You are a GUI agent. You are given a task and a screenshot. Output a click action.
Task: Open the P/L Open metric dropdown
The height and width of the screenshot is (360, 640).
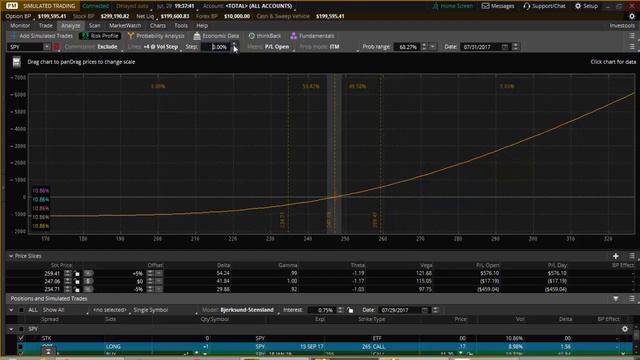coord(270,47)
